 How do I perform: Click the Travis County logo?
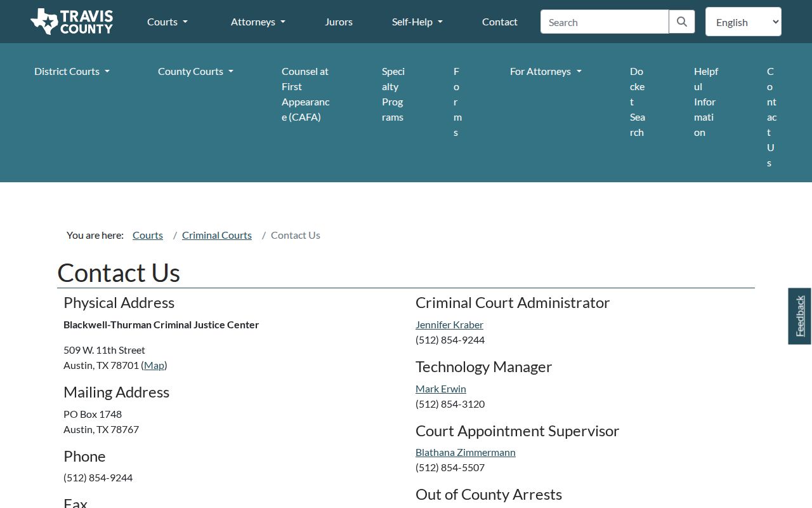(72, 22)
